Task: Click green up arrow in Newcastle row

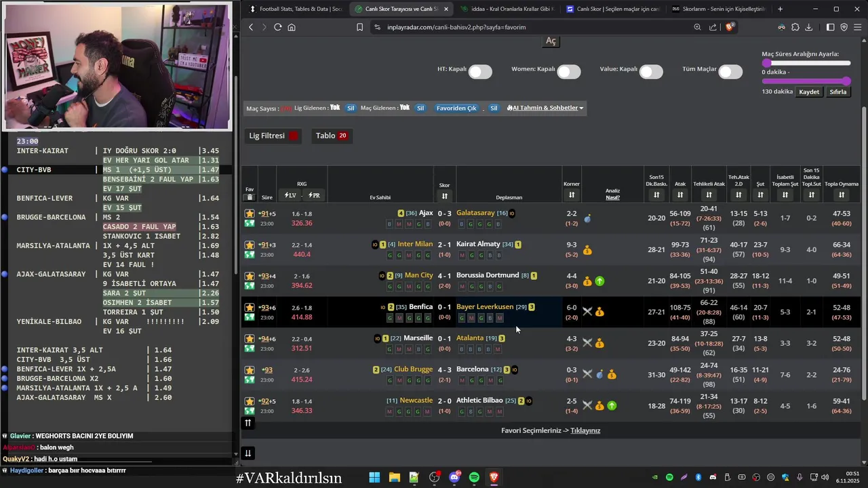Action: coord(612,405)
